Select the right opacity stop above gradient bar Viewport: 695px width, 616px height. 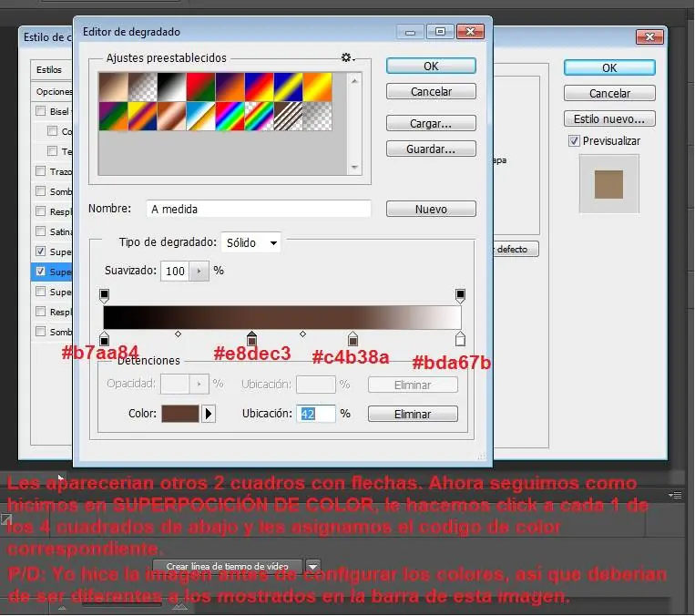(x=460, y=295)
